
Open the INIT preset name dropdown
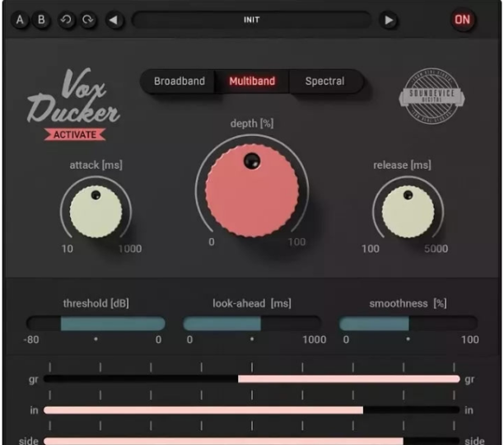click(x=251, y=20)
